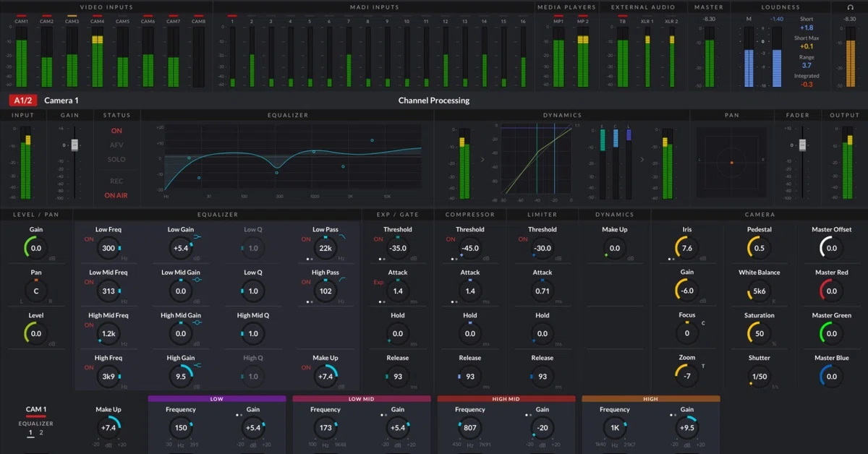Toggle the High Pass filter ON switch

307,282
